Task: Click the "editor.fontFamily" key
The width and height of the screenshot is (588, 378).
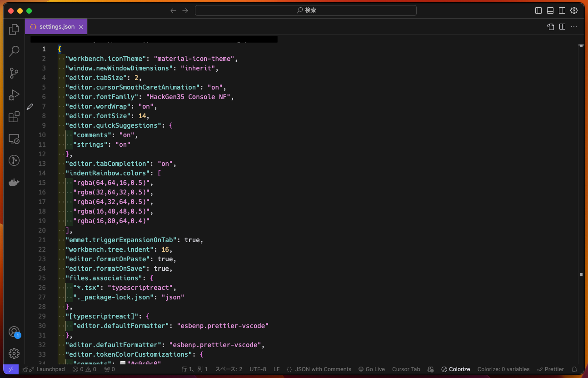Action: pos(102,97)
